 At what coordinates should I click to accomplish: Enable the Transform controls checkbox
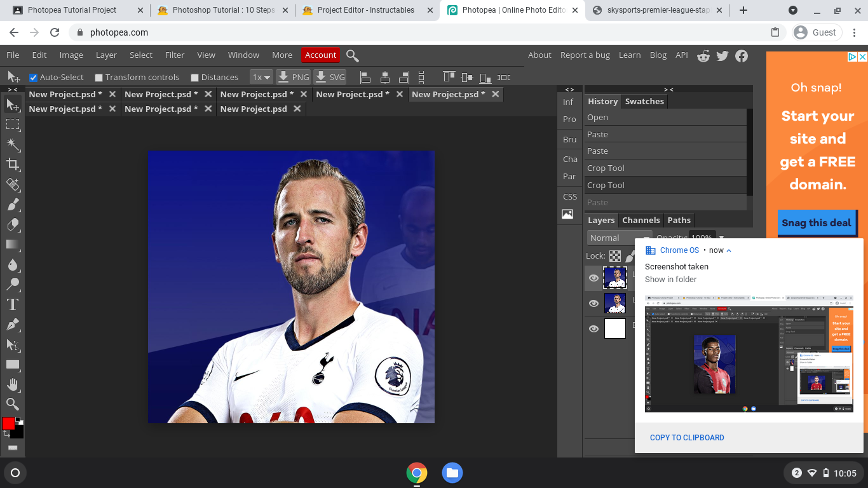point(98,77)
